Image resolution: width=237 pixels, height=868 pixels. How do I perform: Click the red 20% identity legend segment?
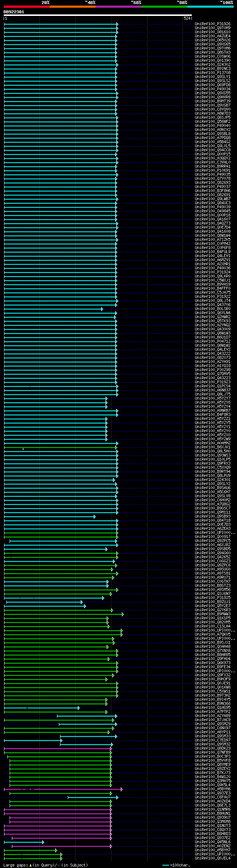[x=27, y=7]
